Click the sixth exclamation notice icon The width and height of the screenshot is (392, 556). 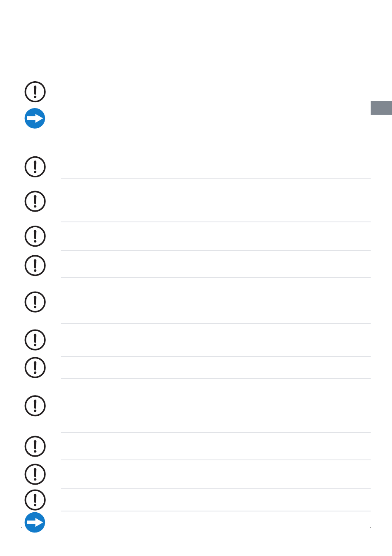click(x=35, y=302)
